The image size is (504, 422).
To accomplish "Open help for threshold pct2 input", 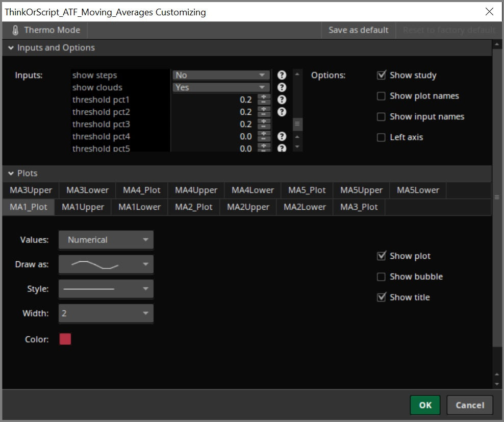I will click(x=282, y=112).
